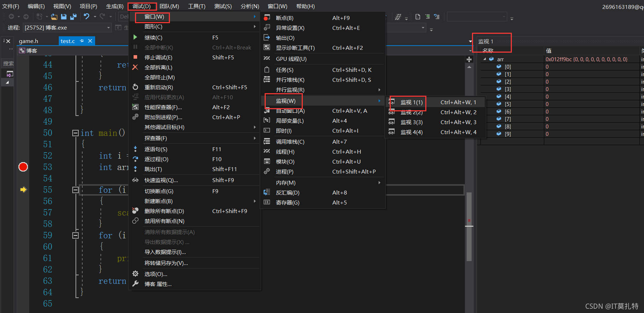This screenshot has height=313, width=644.
Task: Click the navigate forward toolbar arrow
Action: pos(26,16)
